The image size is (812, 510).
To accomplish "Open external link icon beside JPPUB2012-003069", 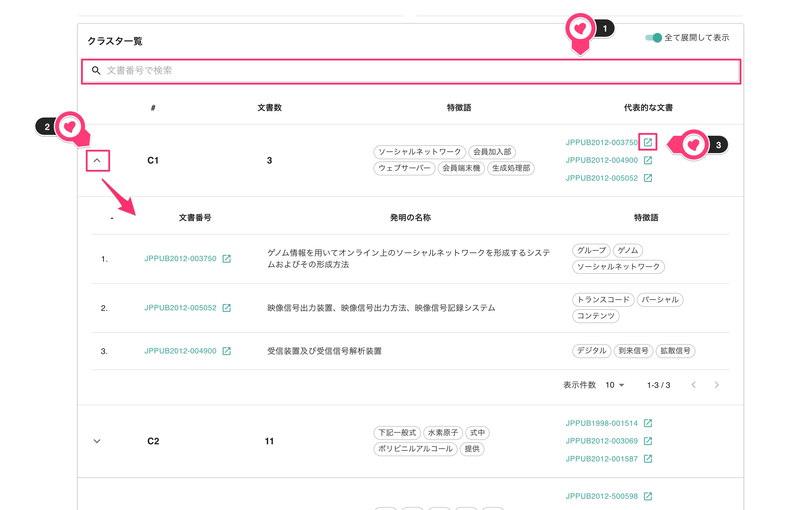I will tap(647, 441).
